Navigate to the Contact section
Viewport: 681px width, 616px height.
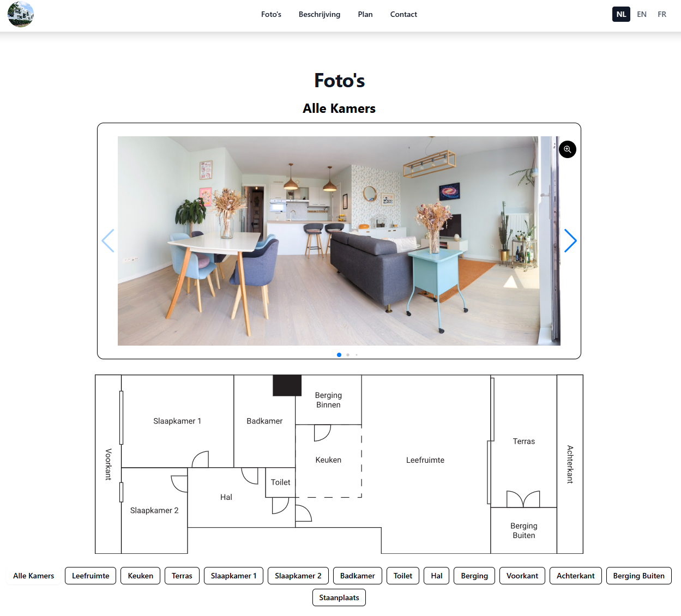pyautogui.click(x=403, y=14)
